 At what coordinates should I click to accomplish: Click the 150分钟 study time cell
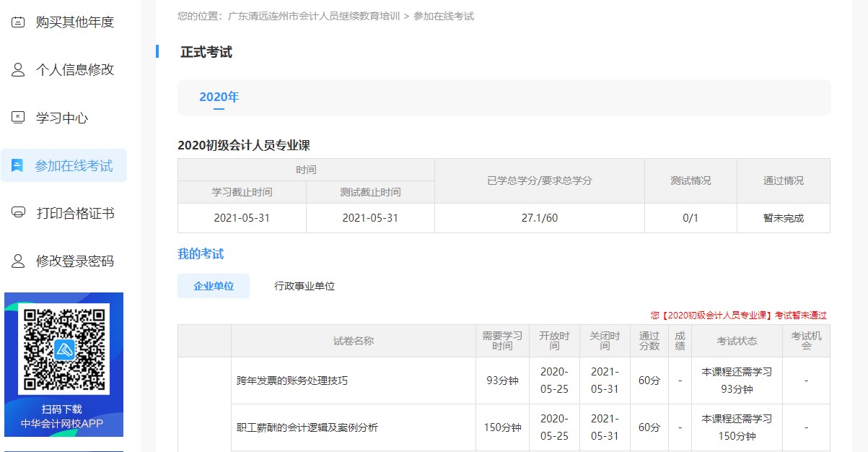(502, 427)
